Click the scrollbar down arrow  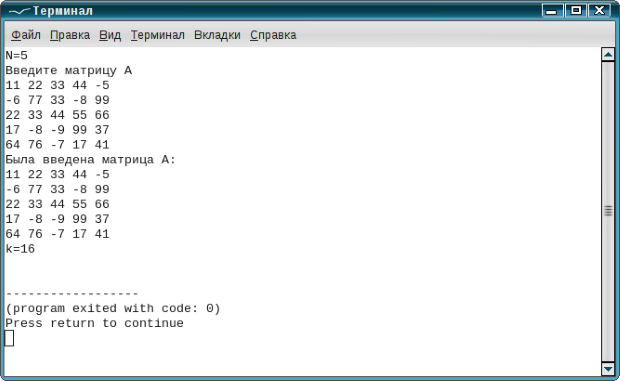pyautogui.click(x=608, y=369)
